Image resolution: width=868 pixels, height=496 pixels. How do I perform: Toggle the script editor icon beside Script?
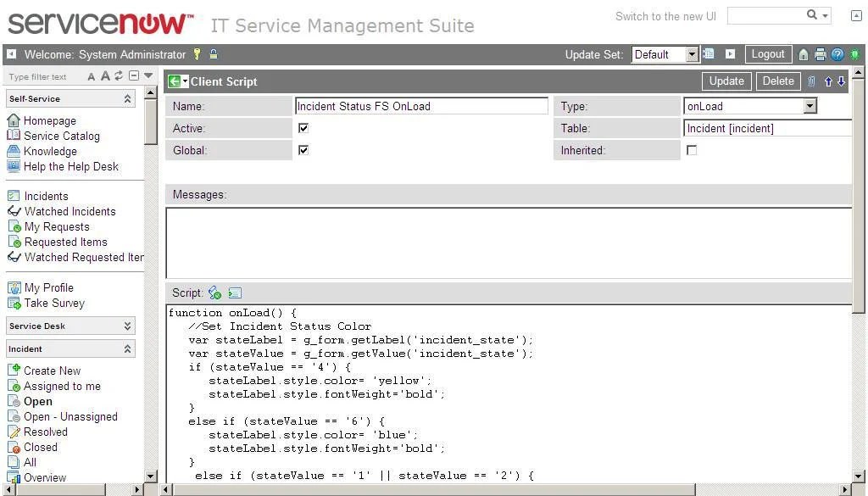(235, 293)
